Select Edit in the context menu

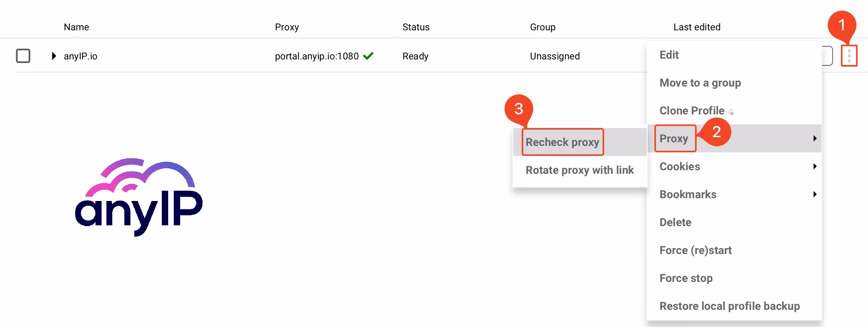pos(669,55)
